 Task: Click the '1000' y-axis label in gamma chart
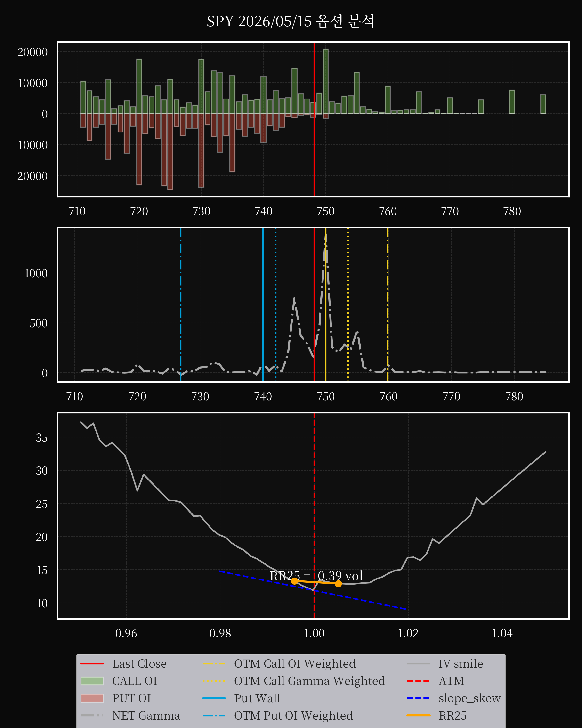click(36, 273)
